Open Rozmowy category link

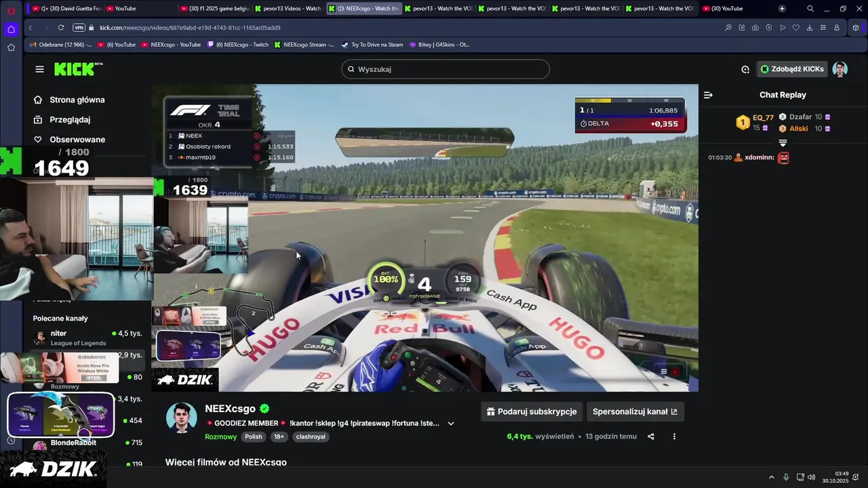pos(221,436)
